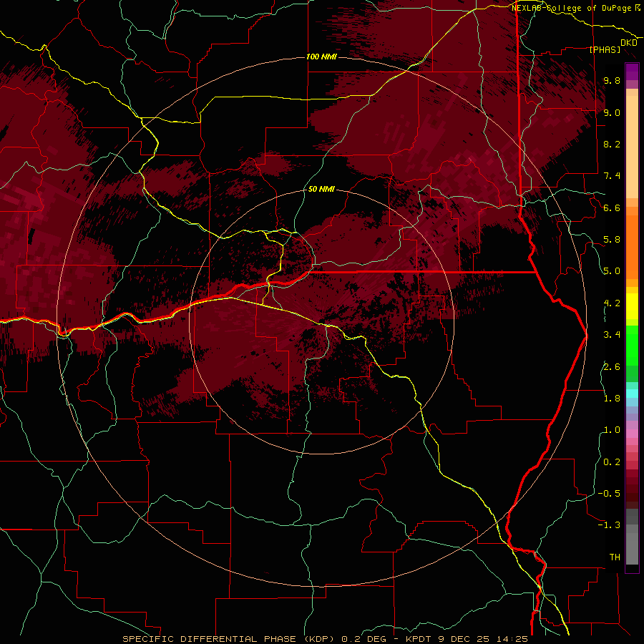Click the 8.2 value on the color scale

pyautogui.click(x=612, y=144)
